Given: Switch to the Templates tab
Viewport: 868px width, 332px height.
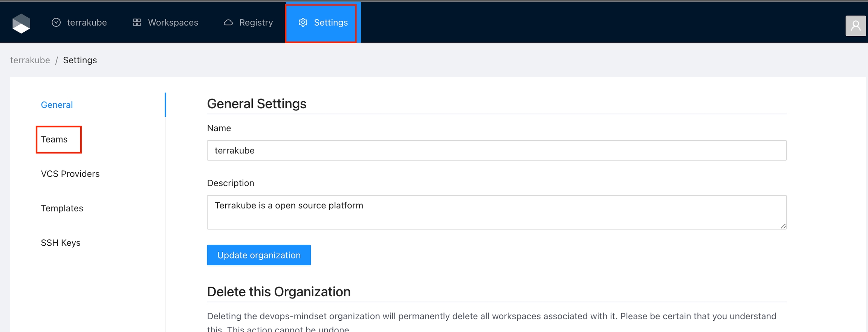Looking at the screenshot, I should click(62, 208).
